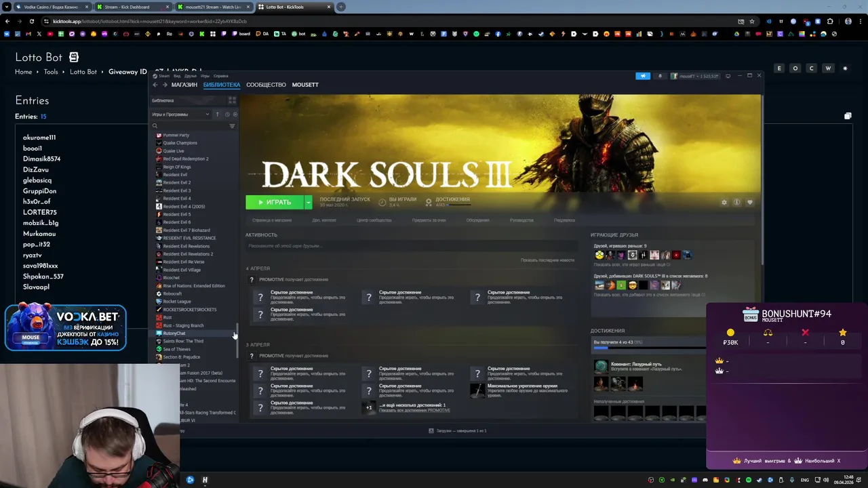Toggle library grid view icon

232,100
